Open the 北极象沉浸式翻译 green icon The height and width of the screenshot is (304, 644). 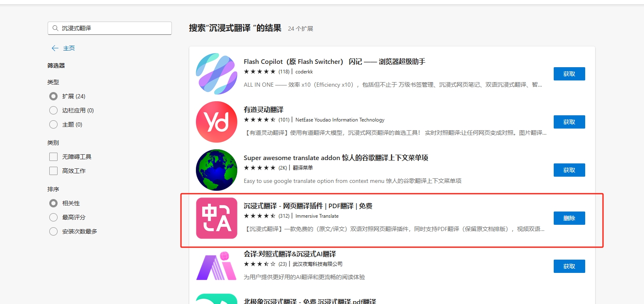pyautogui.click(x=217, y=299)
